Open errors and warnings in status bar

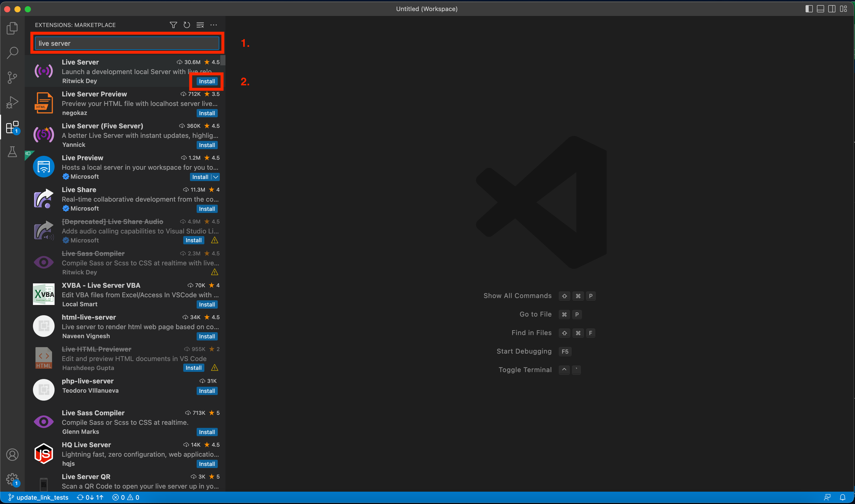[x=126, y=497]
